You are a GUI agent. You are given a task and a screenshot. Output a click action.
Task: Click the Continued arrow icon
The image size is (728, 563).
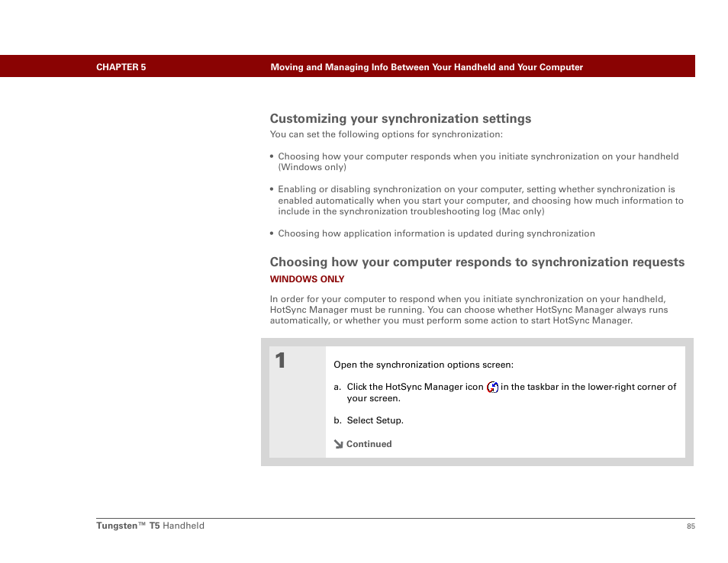pyautogui.click(x=338, y=444)
